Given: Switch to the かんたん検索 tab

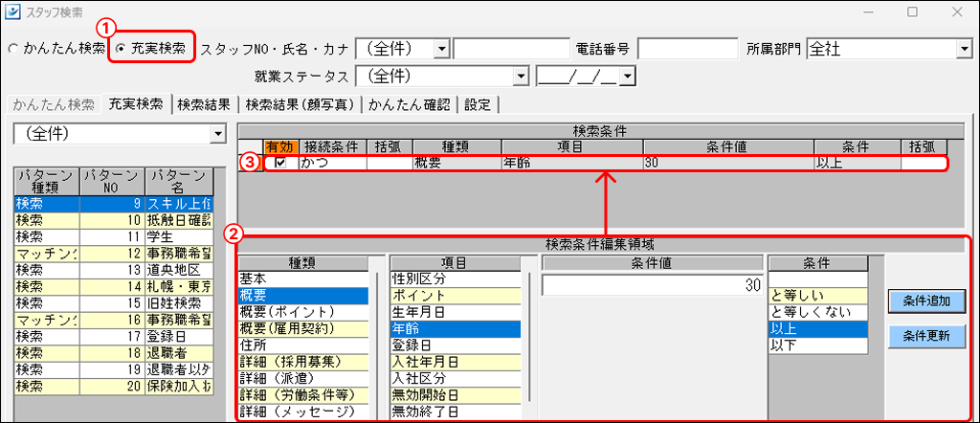Looking at the screenshot, I should (54, 104).
